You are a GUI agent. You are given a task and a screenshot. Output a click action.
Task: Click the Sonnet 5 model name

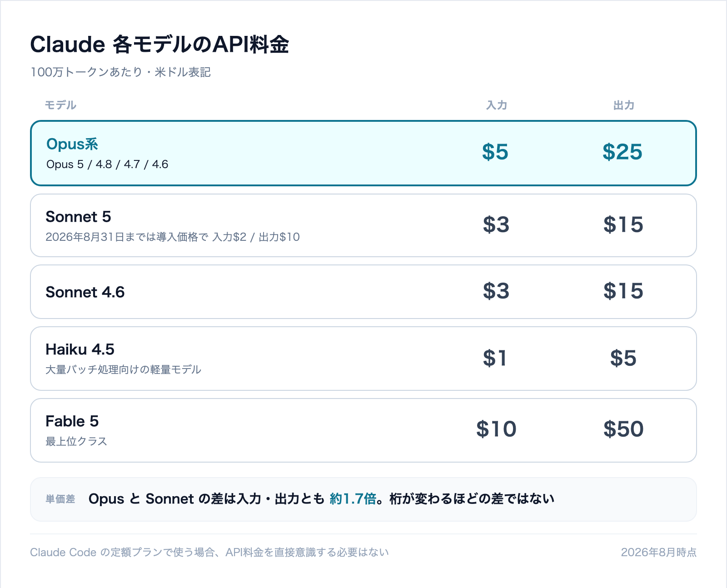(x=78, y=217)
